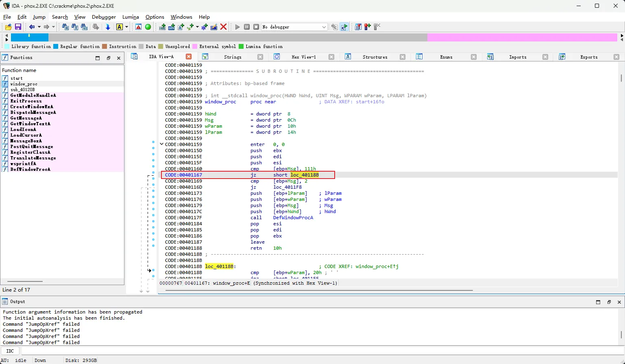Click the red X delete icon
Viewport: 625px width, 364px height.
click(223, 27)
